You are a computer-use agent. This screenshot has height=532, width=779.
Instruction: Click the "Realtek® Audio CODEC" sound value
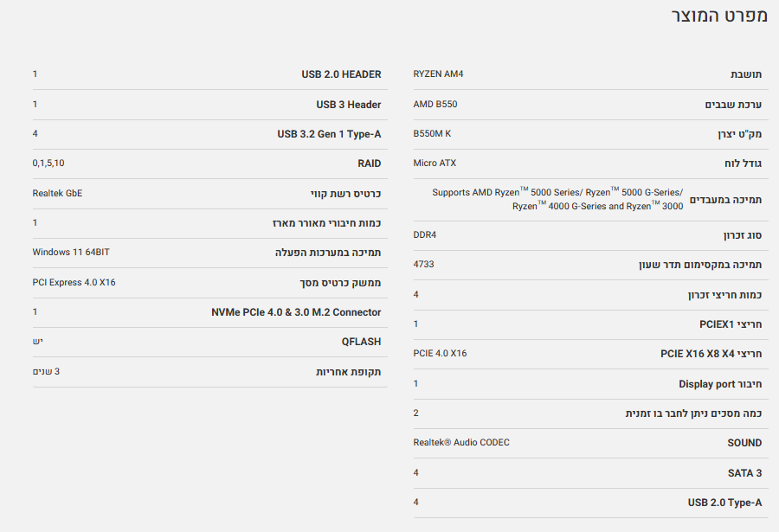point(461,442)
